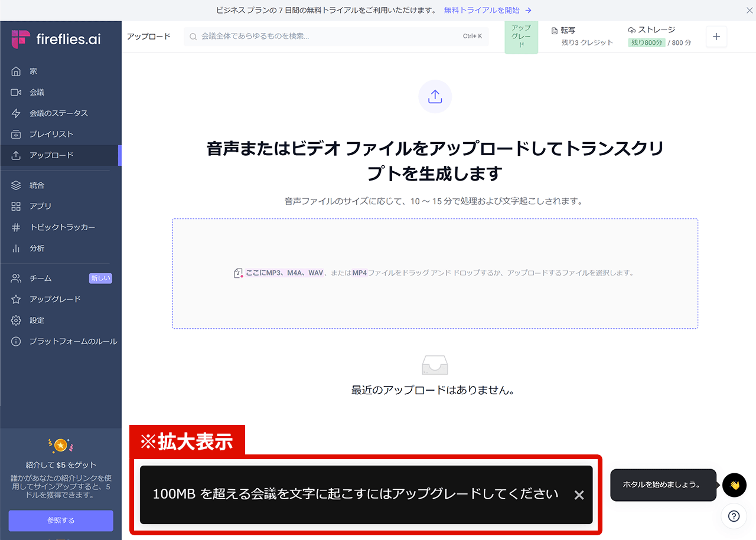Screen dimensions: 756x540
Task: Click the fireflies.ai logo
Action: [56, 39]
